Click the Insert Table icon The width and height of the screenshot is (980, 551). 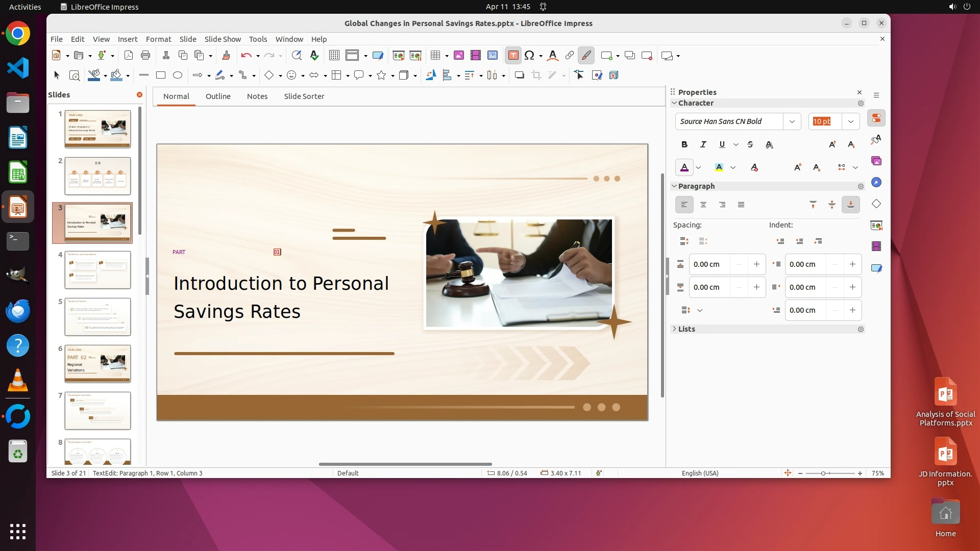pos(435,56)
